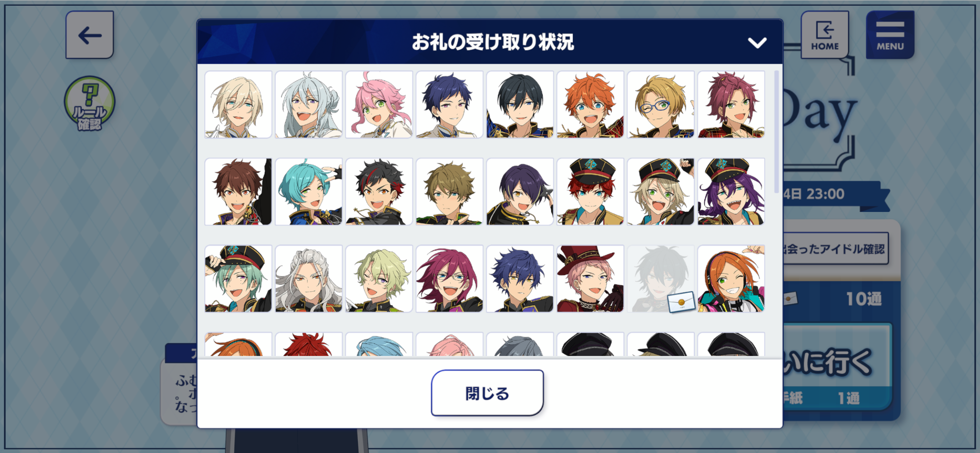
Task: Select the greyed-out idol with letter envelope
Action: tap(660, 279)
